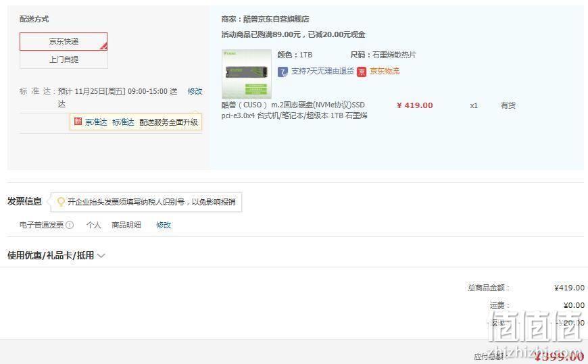Viewport: 588px width, 364px height.
Task: Click merchant name 酷兽京东自营旗舰店
Action: pyautogui.click(x=276, y=19)
